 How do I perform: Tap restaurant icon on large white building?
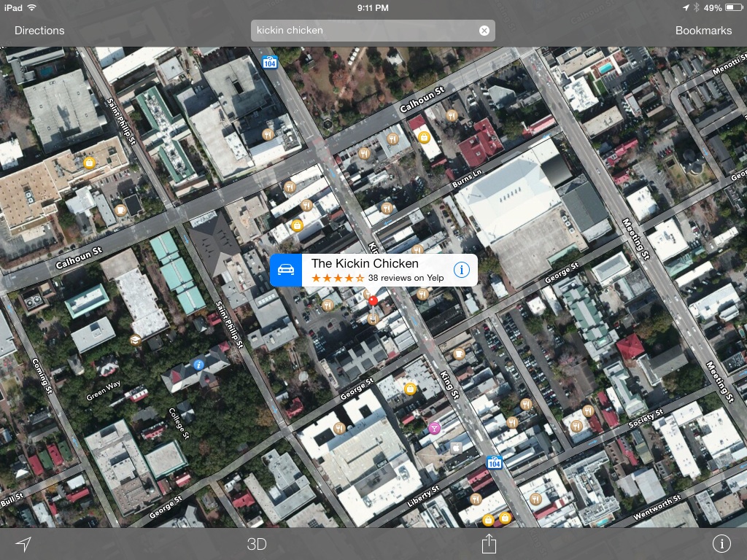(339, 428)
